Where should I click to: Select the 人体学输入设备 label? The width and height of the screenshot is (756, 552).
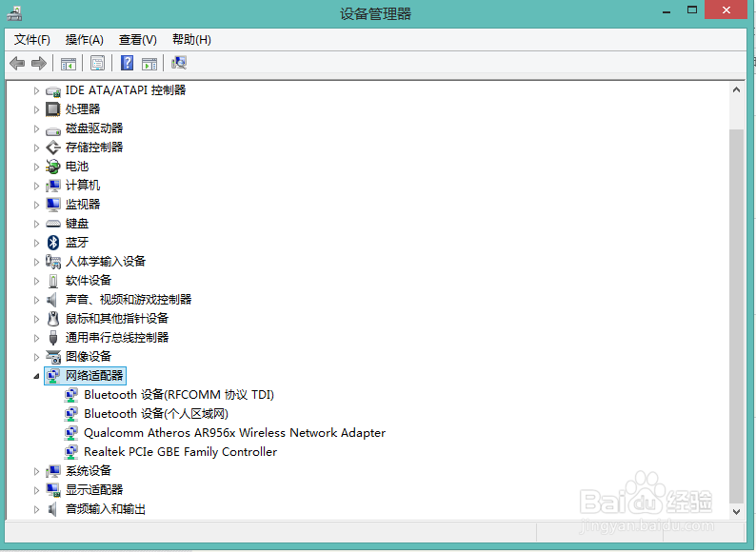click(106, 262)
